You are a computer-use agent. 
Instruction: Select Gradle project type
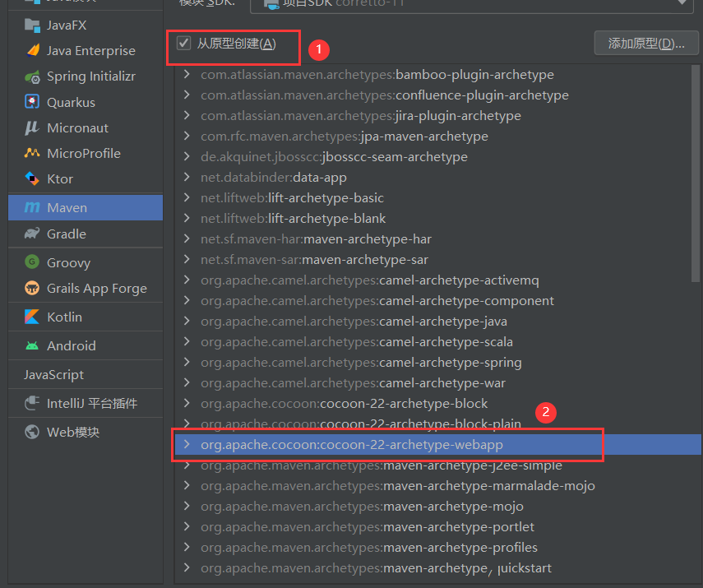coord(86,234)
